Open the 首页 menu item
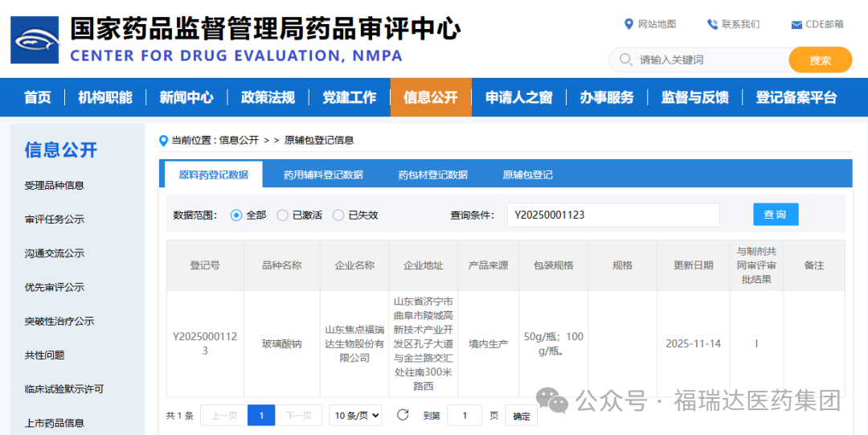 point(37,97)
